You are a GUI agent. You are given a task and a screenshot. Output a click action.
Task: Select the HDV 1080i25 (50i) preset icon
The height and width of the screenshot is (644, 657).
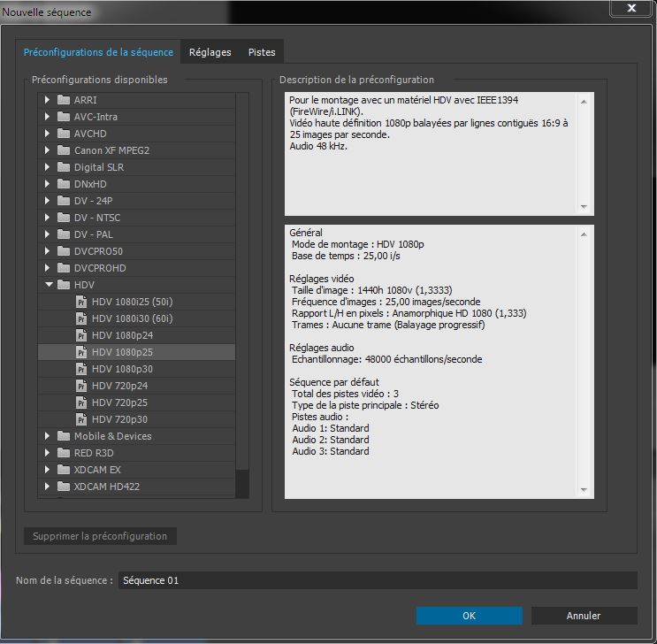(81, 302)
